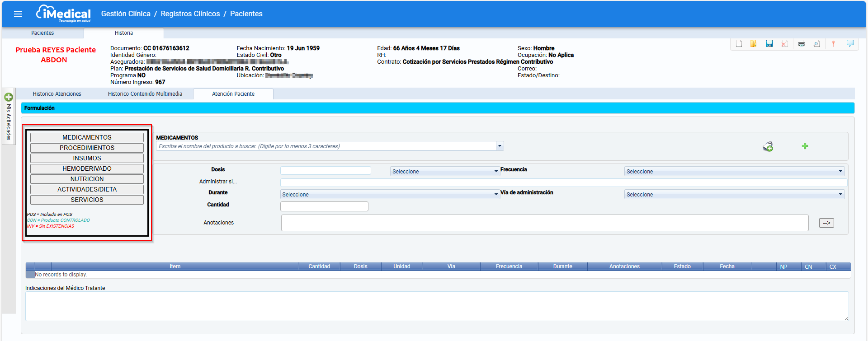Image resolution: width=868 pixels, height=341 pixels.
Task: Open the Pacientes tab
Action: [x=42, y=33]
